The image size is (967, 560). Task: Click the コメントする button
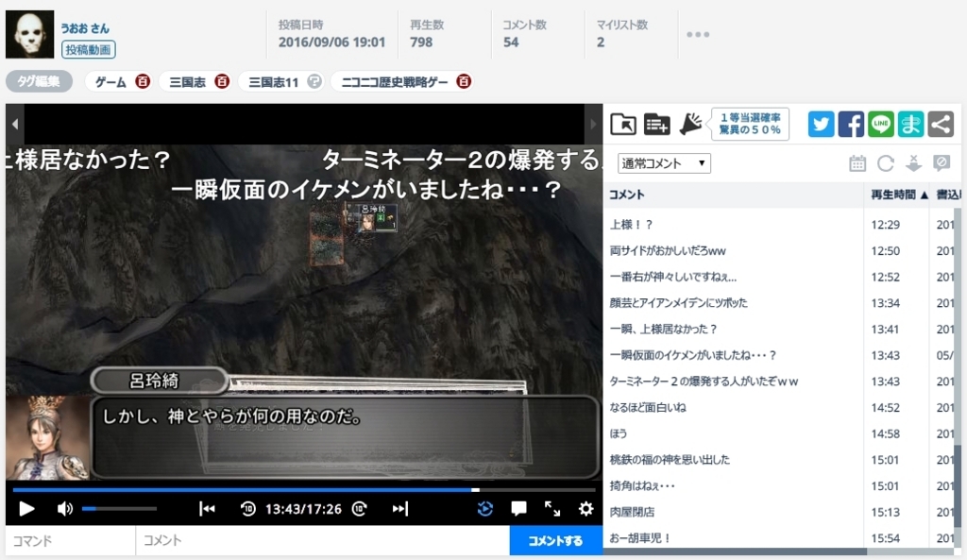point(555,541)
